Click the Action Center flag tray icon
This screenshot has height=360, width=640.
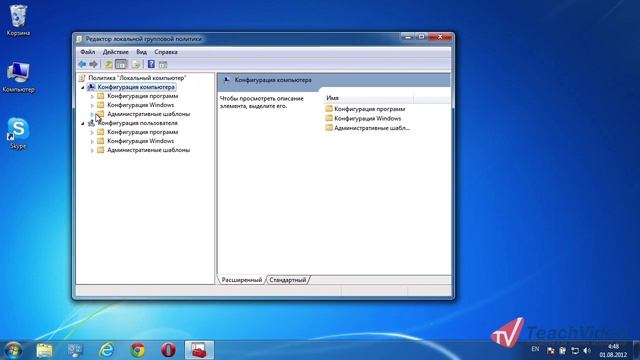click(551, 351)
